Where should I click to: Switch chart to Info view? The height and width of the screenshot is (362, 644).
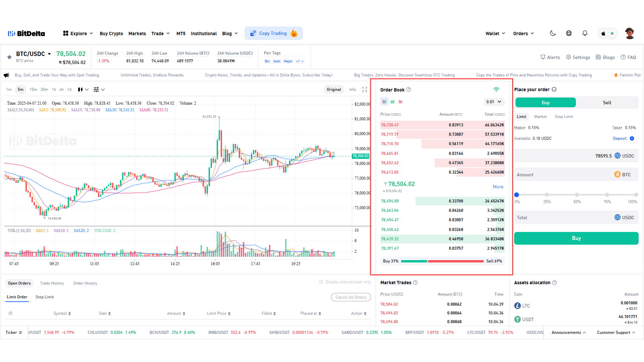pos(353,89)
